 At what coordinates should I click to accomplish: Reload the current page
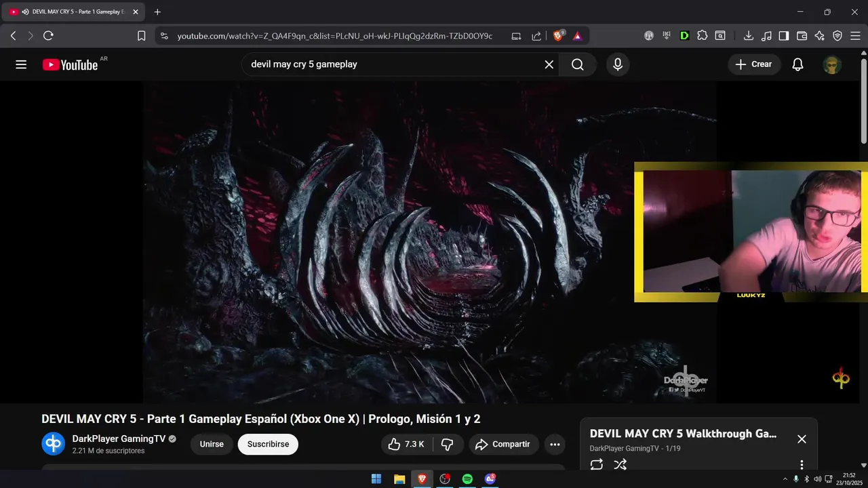(x=48, y=36)
